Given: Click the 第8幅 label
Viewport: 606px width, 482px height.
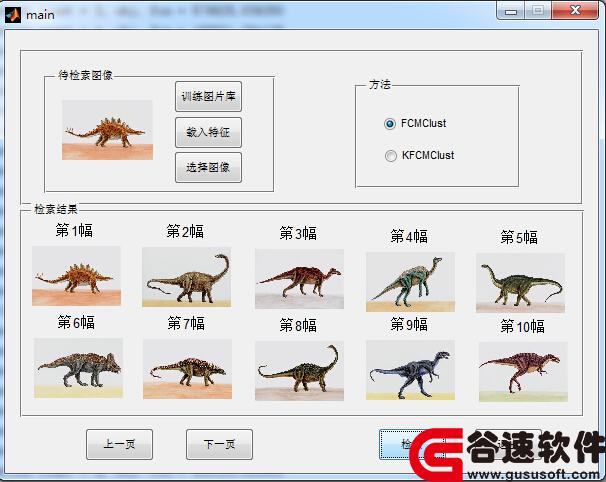Looking at the screenshot, I should point(298,325).
